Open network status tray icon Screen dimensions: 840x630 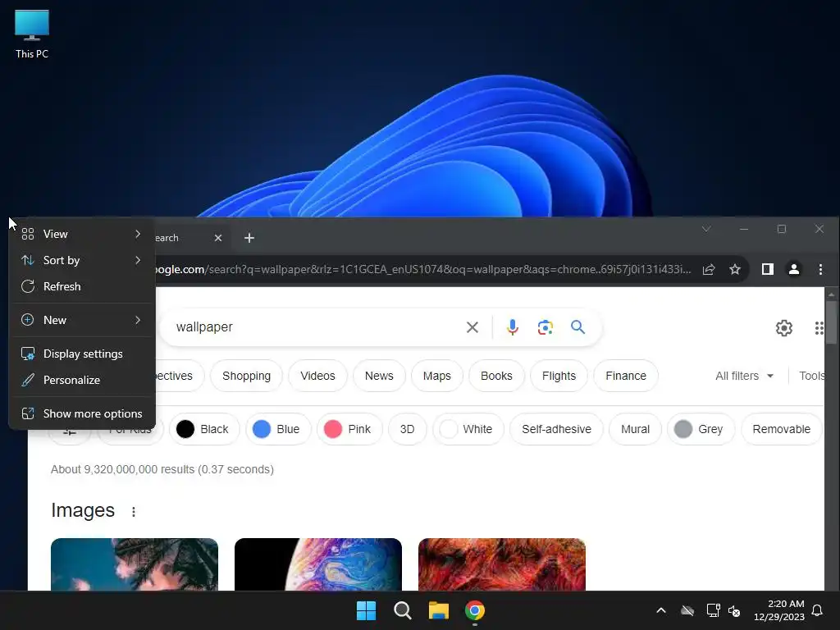pos(713,610)
